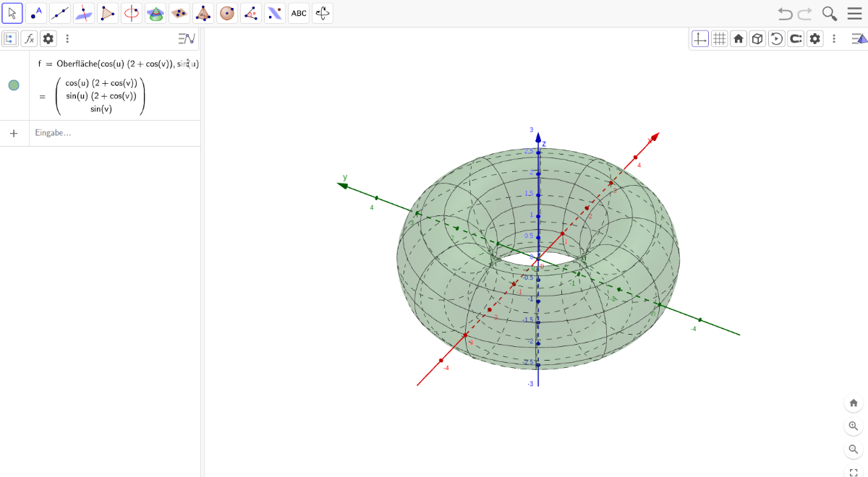868x477 pixels.
Task: Start rotating the view with the play button
Action: [x=776, y=39]
